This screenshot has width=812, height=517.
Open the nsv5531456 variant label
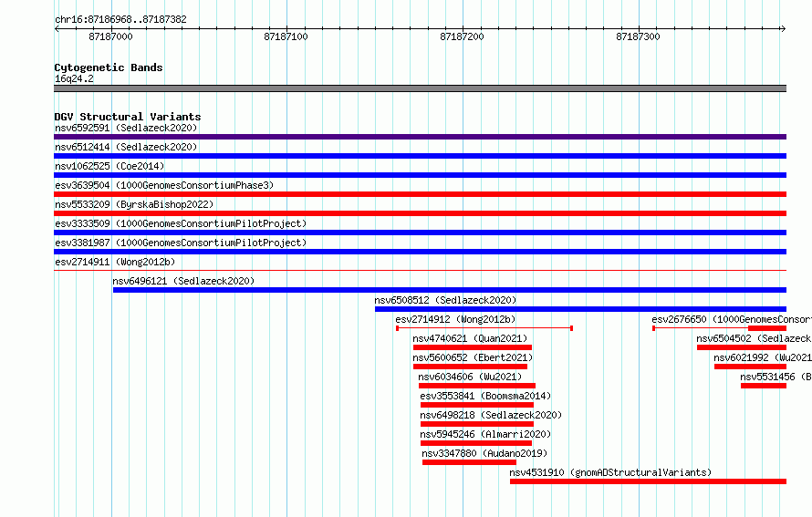click(776, 377)
